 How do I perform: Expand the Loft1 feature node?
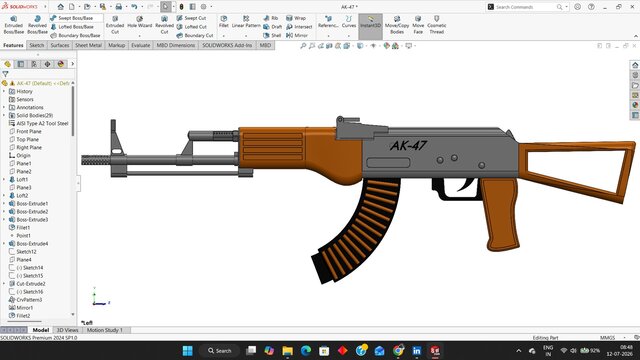(4, 180)
